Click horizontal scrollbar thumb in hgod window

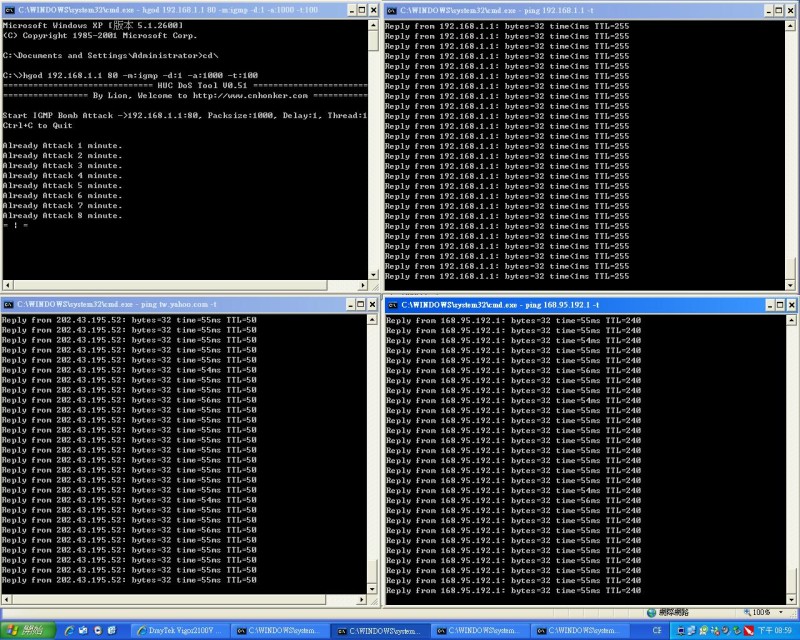[x=170, y=285]
